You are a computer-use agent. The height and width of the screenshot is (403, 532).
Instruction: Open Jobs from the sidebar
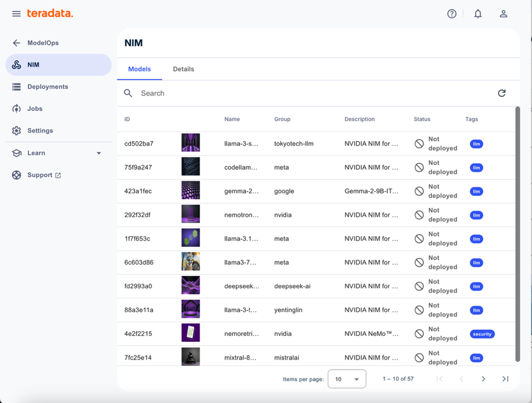(x=16, y=109)
